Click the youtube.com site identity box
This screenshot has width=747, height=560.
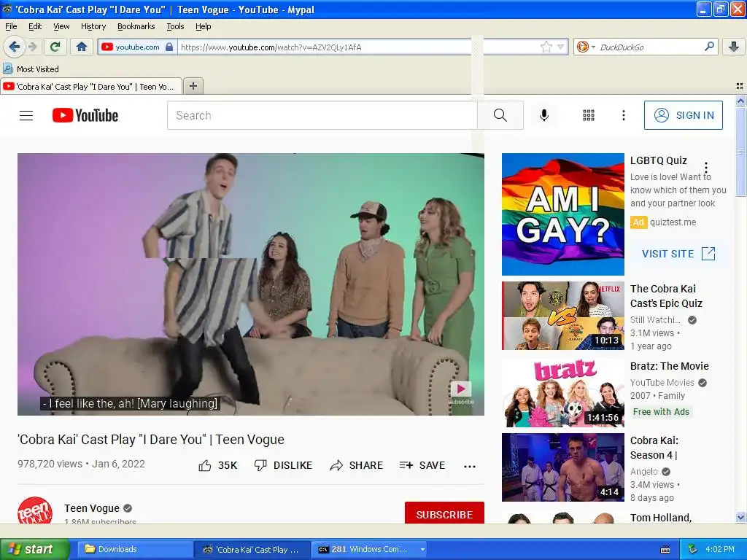click(137, 47)
